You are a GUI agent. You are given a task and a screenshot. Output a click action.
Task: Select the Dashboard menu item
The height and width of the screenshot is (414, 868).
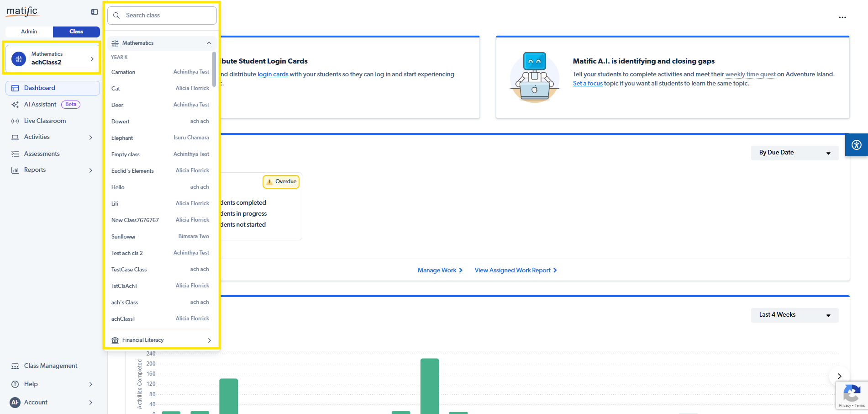pos(40,88)
